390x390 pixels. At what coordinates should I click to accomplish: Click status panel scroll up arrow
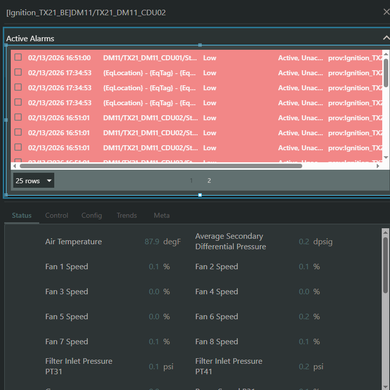click(385, 232)
